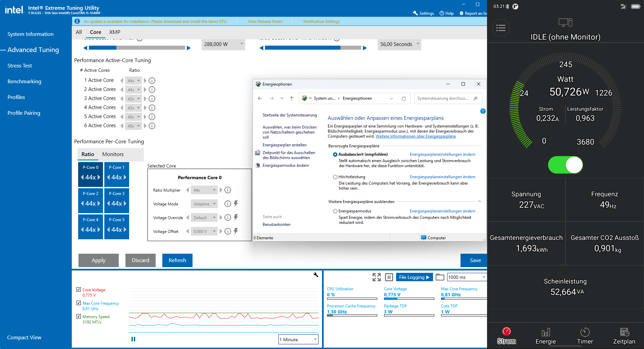The image size is (644, 349).
Task: Uncheck Core Voltage graph checkbox
Action: [x=78, y=289]
